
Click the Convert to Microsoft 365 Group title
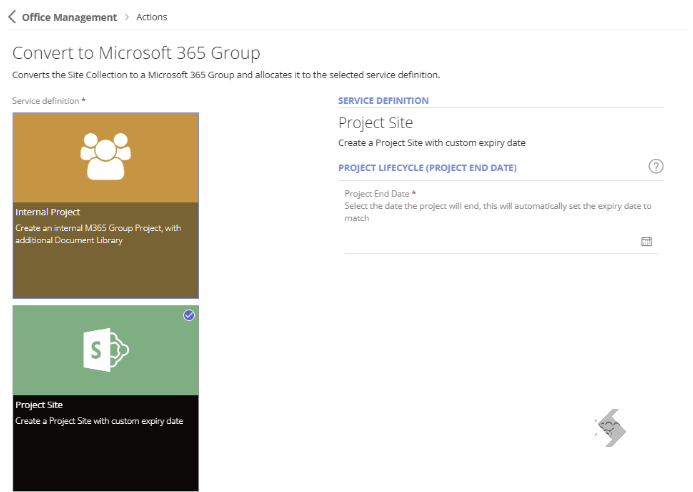(x=136, y=53)
